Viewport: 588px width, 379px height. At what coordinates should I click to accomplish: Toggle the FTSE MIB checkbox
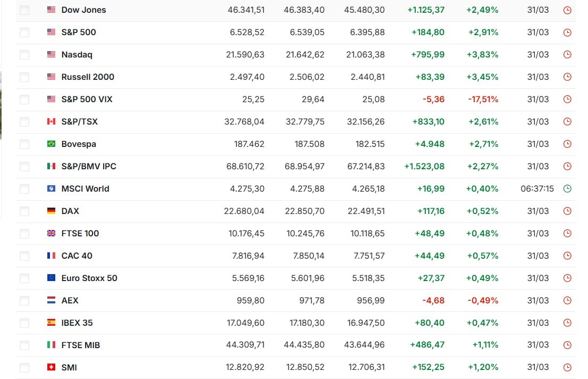24,345
